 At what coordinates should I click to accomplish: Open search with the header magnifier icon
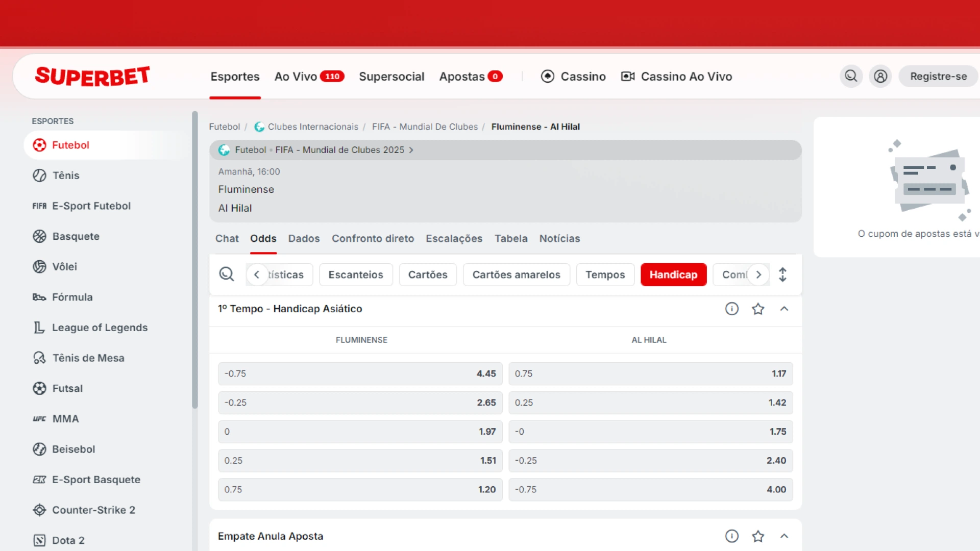(x=851, y=76)
